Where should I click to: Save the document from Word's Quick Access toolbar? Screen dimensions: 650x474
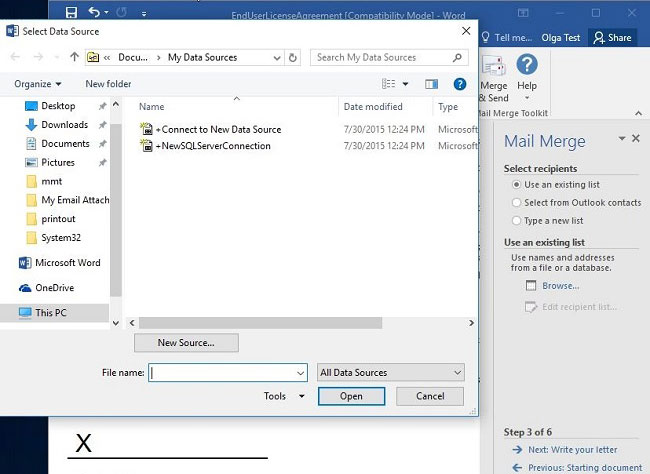pyautogui.click(x=71, y=12)
